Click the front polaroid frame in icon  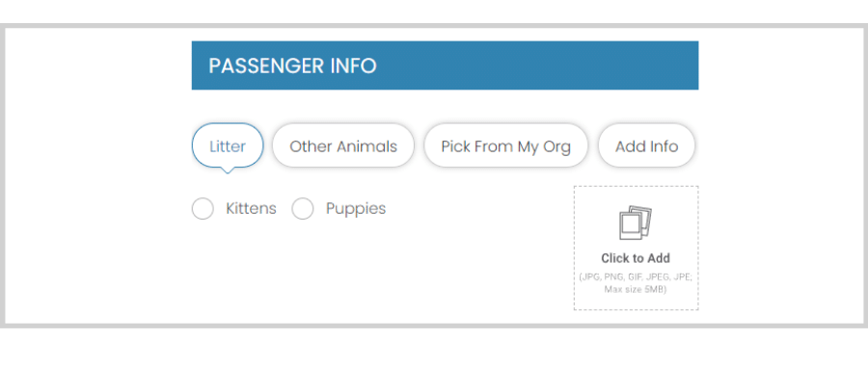tap(631, 225)
